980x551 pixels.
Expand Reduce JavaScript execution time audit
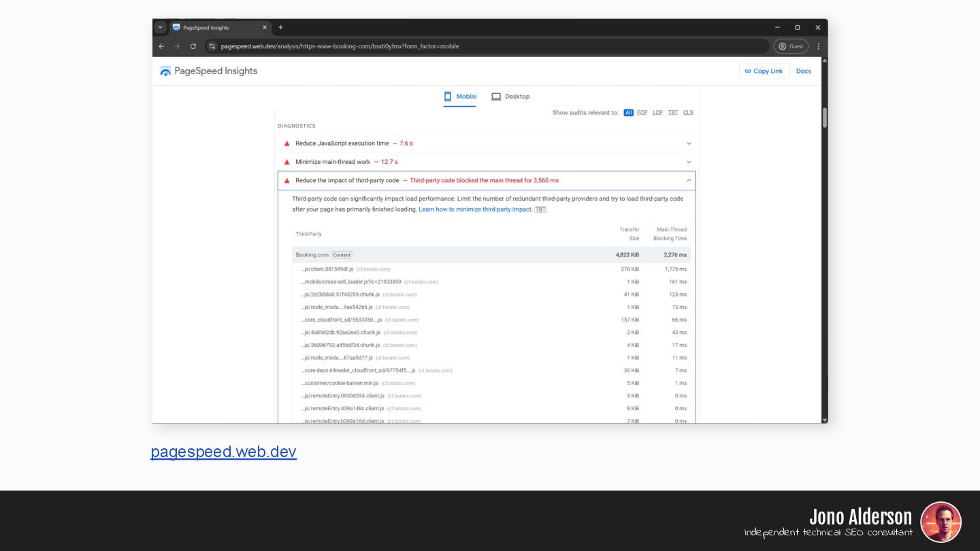(487, 144)
